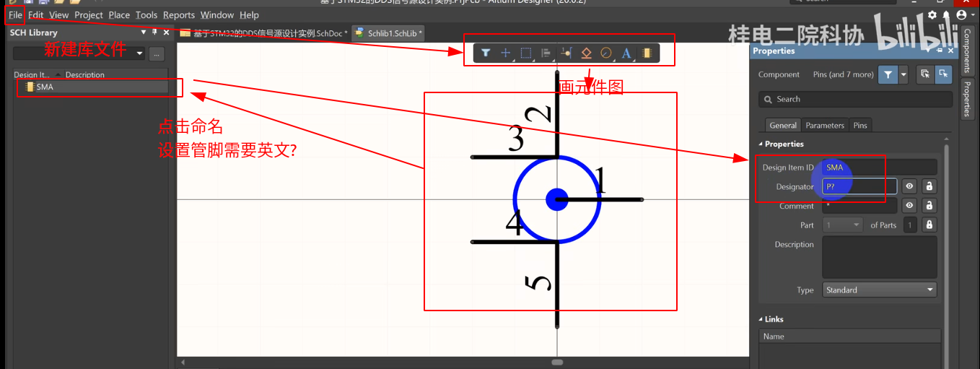Open the Tools menu
Image resolution: width=980 pixels, height=369 pixels.
click(x=146, y=14)
